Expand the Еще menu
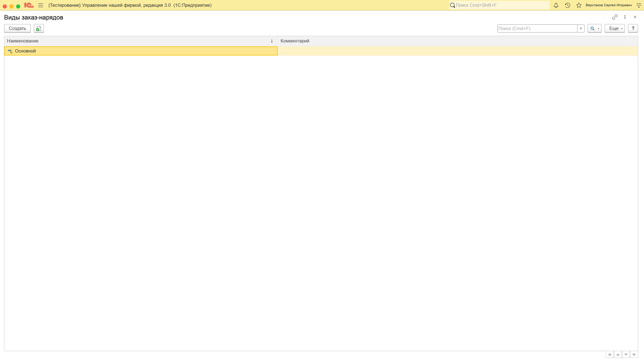Screen dimensions: 644x362 pos(615,28)
